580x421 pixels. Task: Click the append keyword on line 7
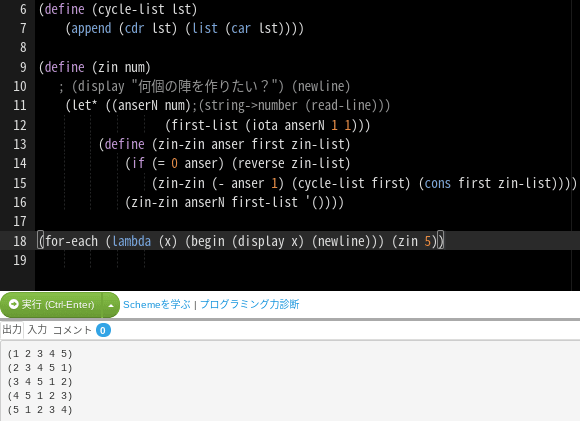click(x=91, y=28)
